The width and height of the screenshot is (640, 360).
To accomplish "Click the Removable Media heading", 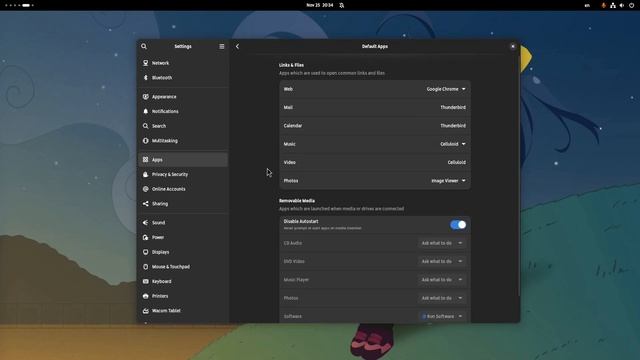I will click(x=297, y=201).
